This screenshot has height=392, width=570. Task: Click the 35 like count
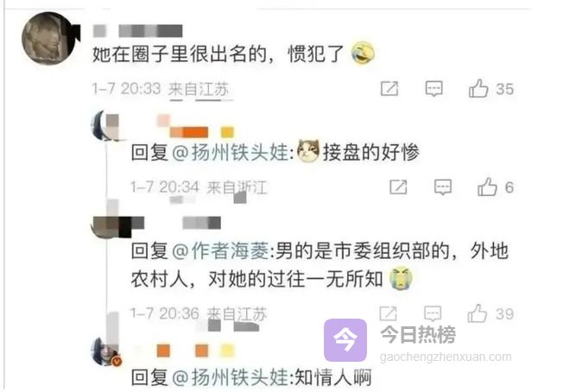pos(504,90)
